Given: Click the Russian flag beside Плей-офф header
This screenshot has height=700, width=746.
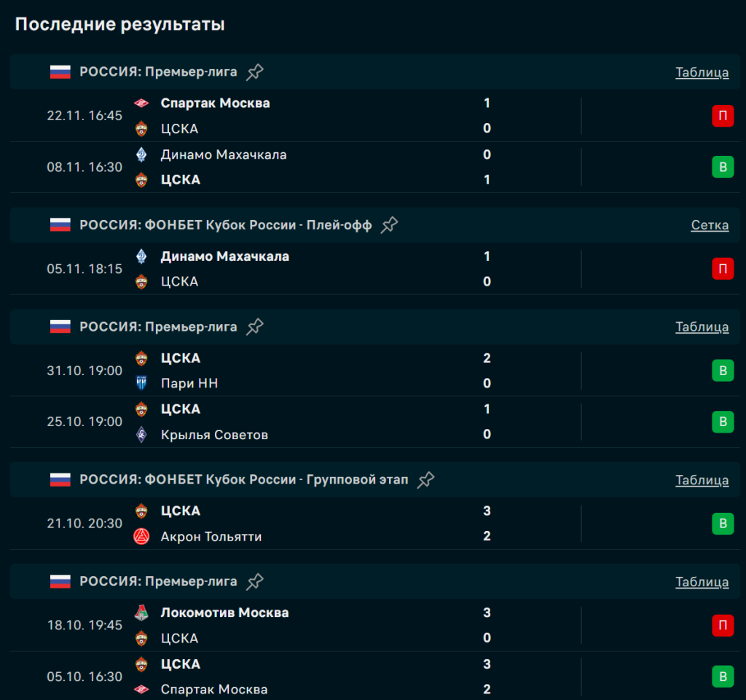Looking at the screenshot, I should click(60, 225).
